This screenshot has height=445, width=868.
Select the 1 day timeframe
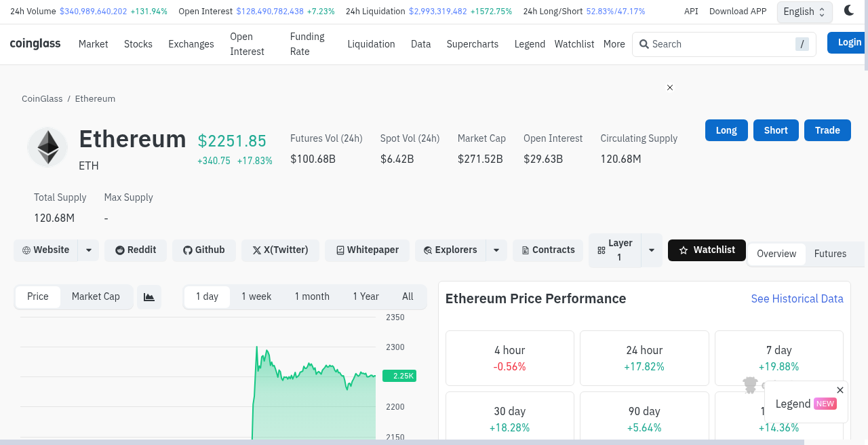click(x=207, y=297)
